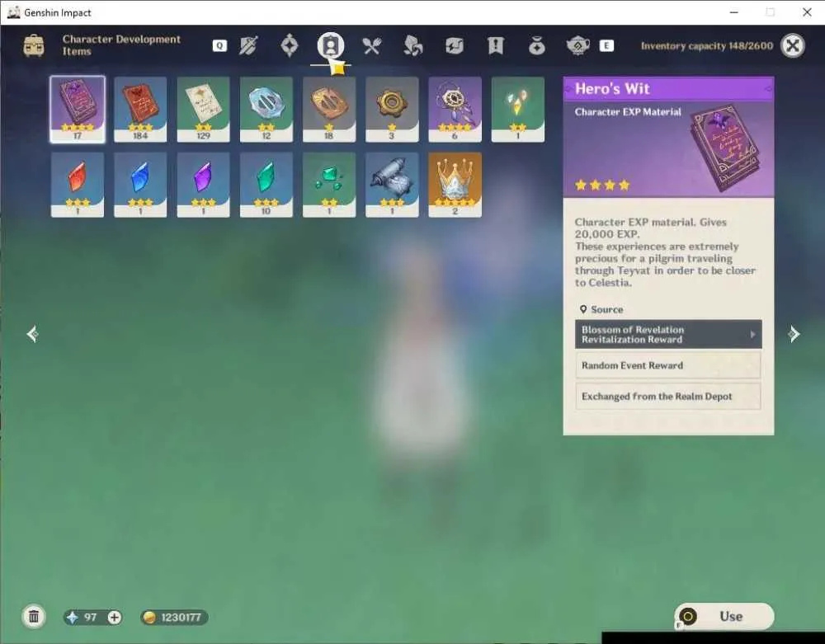Close the inventory with the round X button

tap(792, 45)
